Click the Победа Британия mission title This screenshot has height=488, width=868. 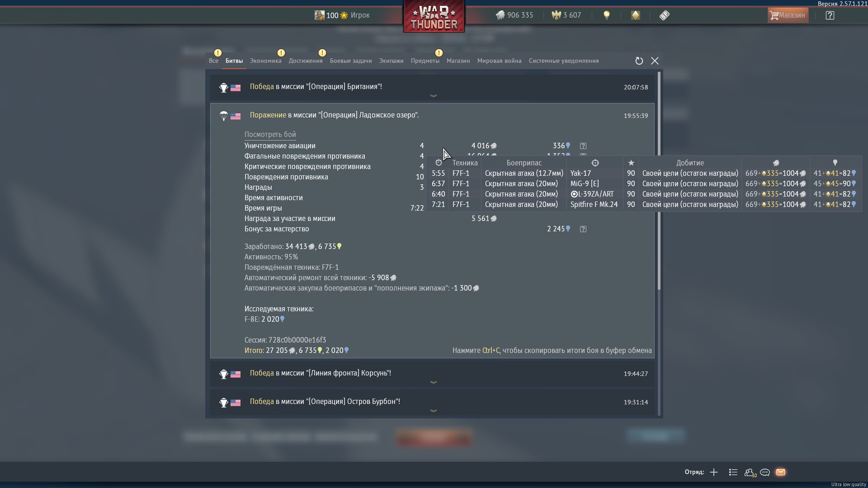[x=316, y=87]
